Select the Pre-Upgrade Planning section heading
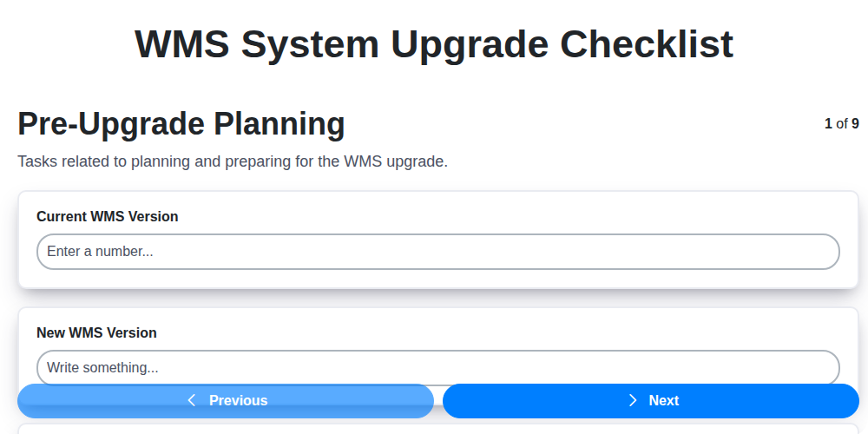The height and width of the screenshot is (434, 868). [x=181, y=124]
